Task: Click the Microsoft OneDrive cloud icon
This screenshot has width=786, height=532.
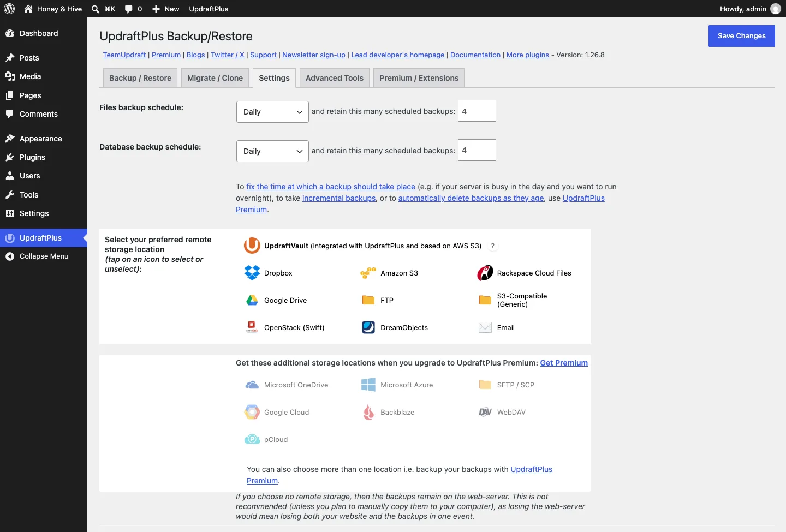Action: click(252, 385)
